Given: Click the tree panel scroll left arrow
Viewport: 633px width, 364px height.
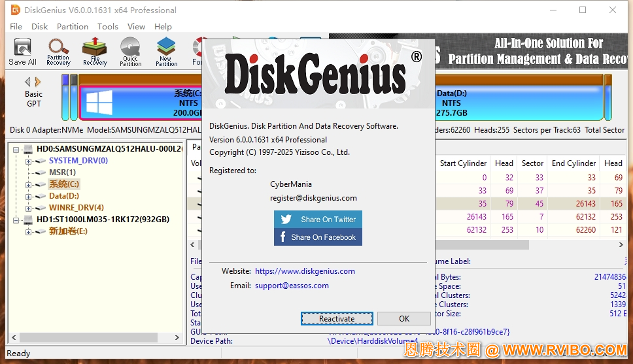Looking at the screenshot, I should [x=14, y=337].
